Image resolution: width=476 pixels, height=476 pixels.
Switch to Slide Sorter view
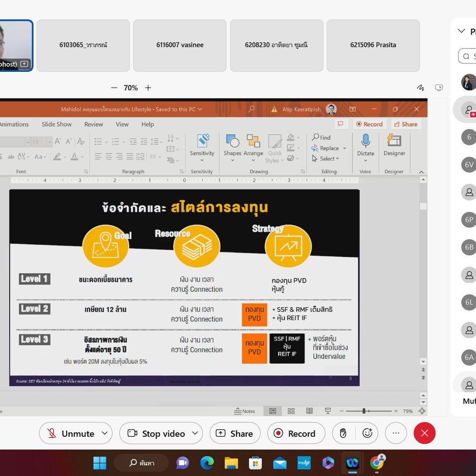click(x=291, y=411)
